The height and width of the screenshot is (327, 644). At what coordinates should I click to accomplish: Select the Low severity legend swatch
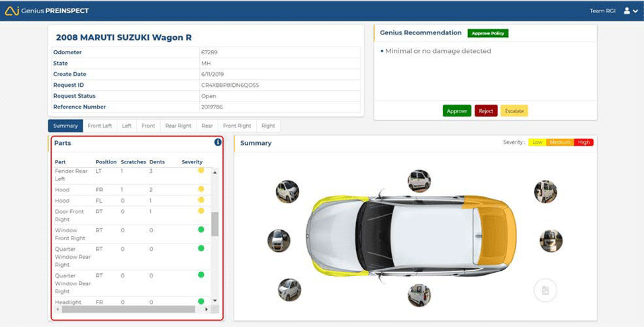[537, 142]
